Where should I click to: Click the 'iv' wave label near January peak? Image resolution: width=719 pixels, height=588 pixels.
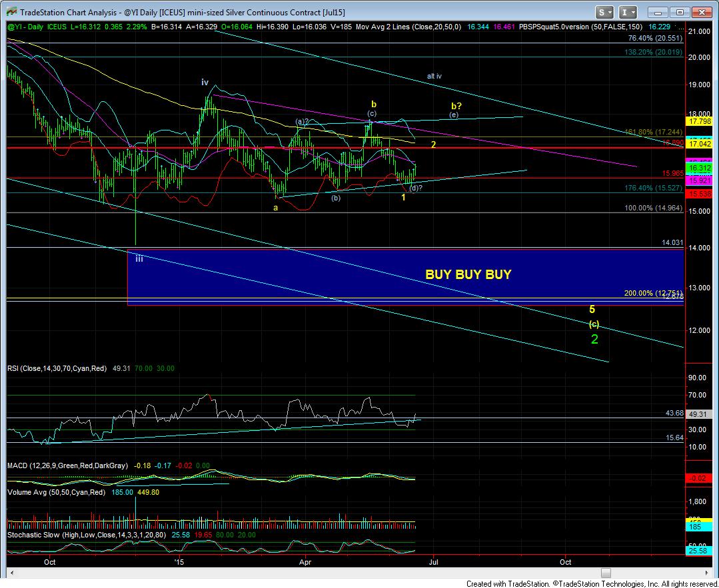205,82
